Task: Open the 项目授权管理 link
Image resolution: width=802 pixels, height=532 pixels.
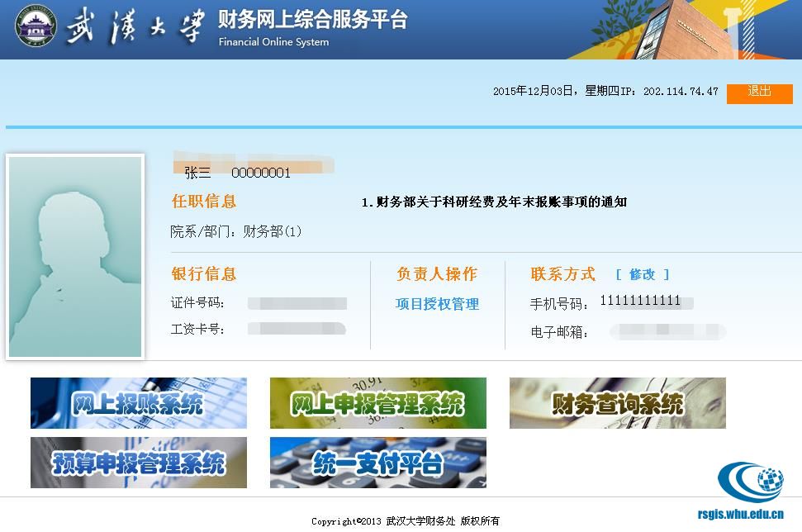Action: 437,304
